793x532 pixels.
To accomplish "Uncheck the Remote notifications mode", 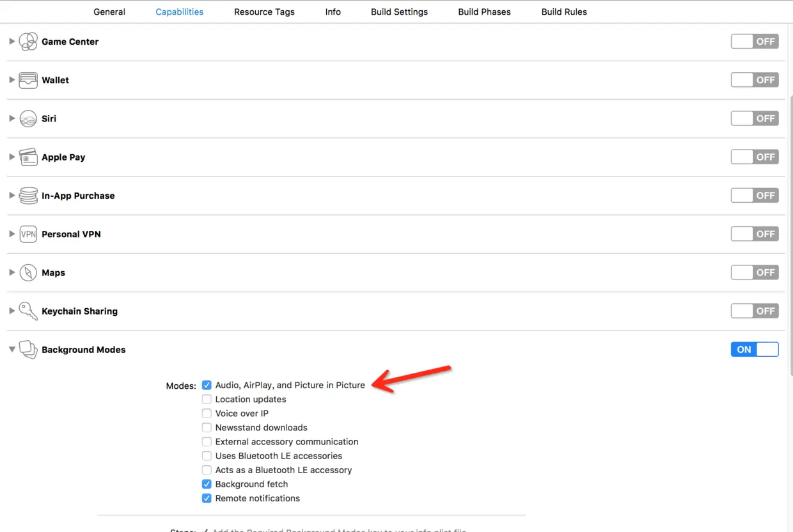I will pyautogui.click(x=207, y=498).
